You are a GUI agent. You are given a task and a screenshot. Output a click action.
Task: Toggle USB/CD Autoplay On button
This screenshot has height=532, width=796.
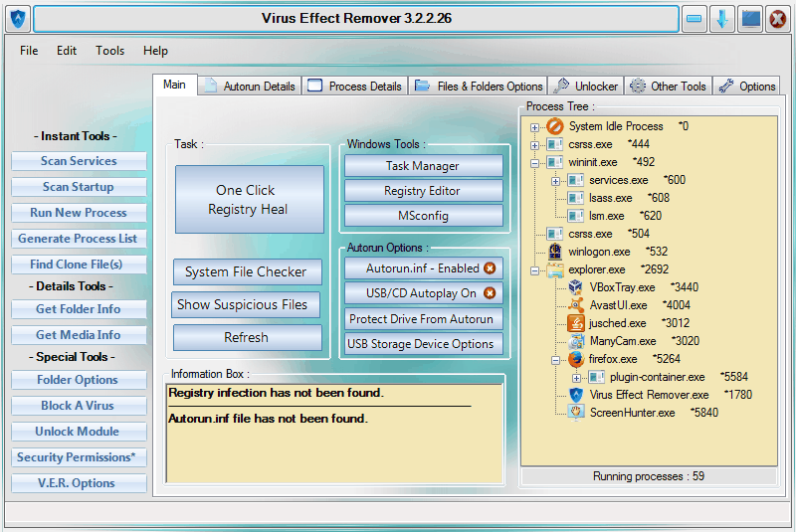(424, 293)
